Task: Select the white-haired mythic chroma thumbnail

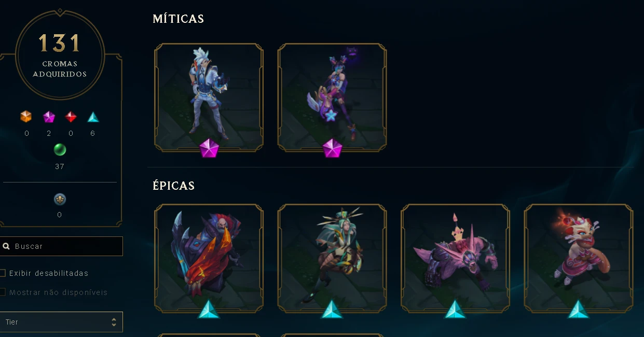Action: [x=209, y=97]
